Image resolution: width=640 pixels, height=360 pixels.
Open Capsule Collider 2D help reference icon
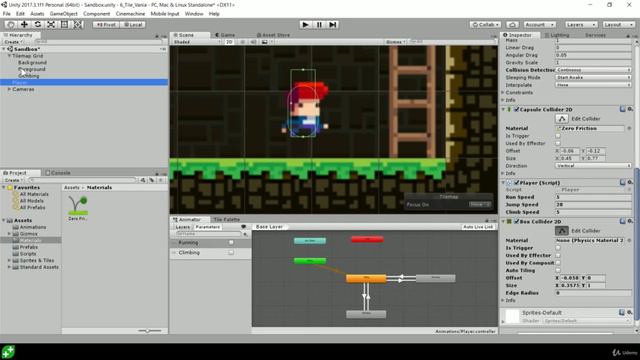pos(622,109)
